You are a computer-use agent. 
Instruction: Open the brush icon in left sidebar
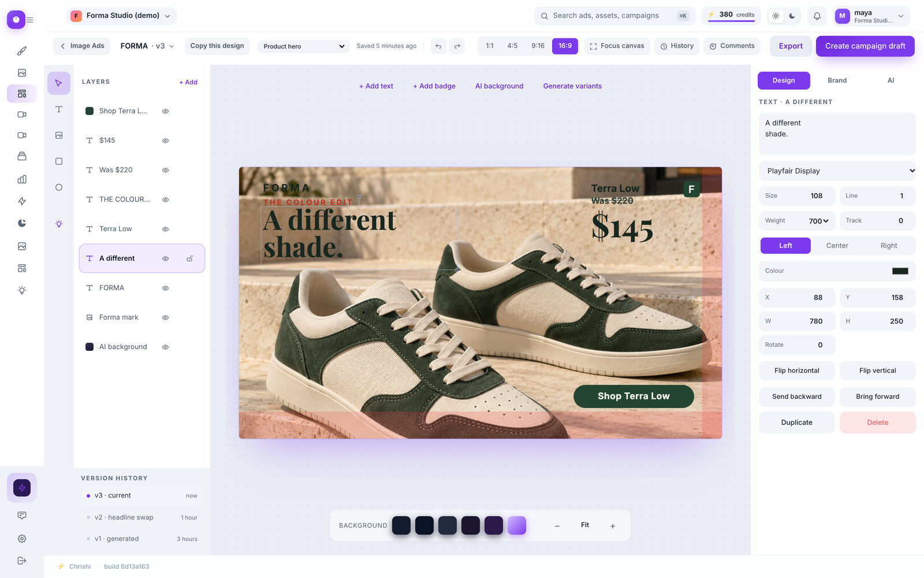click(x=22, y=51)
